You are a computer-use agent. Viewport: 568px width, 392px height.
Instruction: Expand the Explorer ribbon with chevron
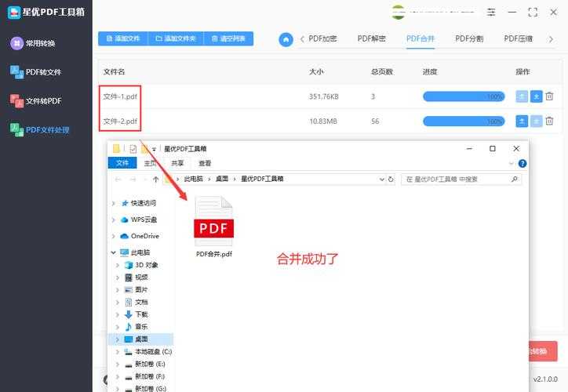coord(512,164)
